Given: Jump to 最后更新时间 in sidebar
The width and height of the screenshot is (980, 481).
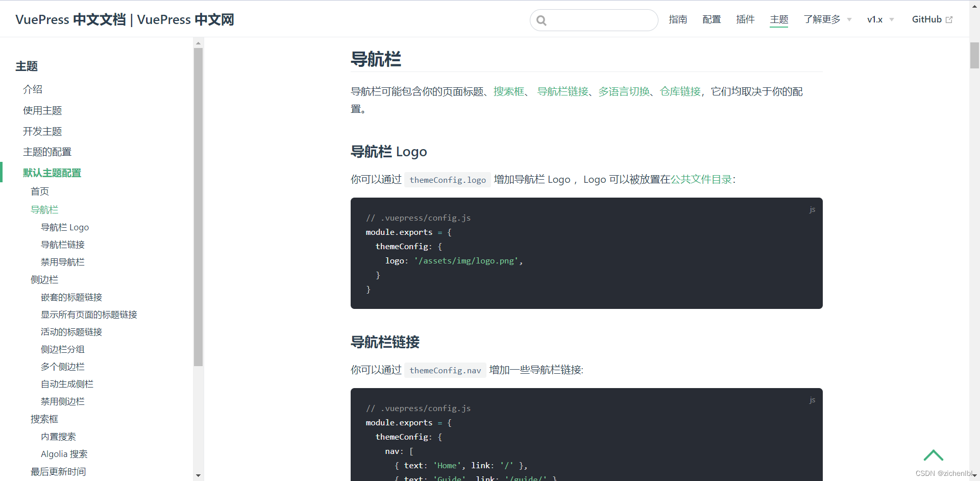Looking at the screenshot, I should click(58, 472).
